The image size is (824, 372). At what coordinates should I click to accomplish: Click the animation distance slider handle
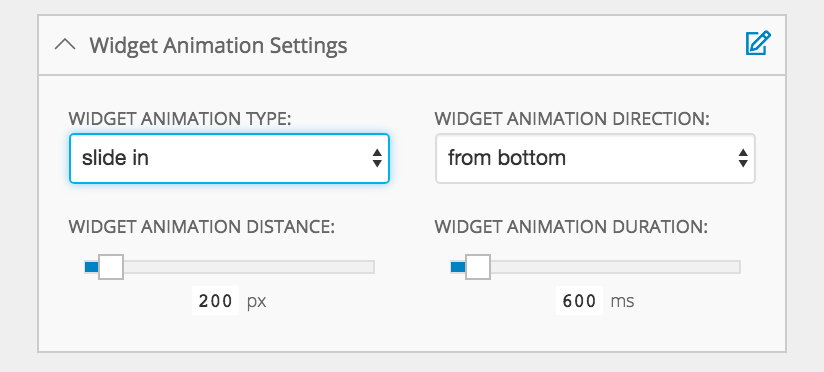[x=111, y=267]
